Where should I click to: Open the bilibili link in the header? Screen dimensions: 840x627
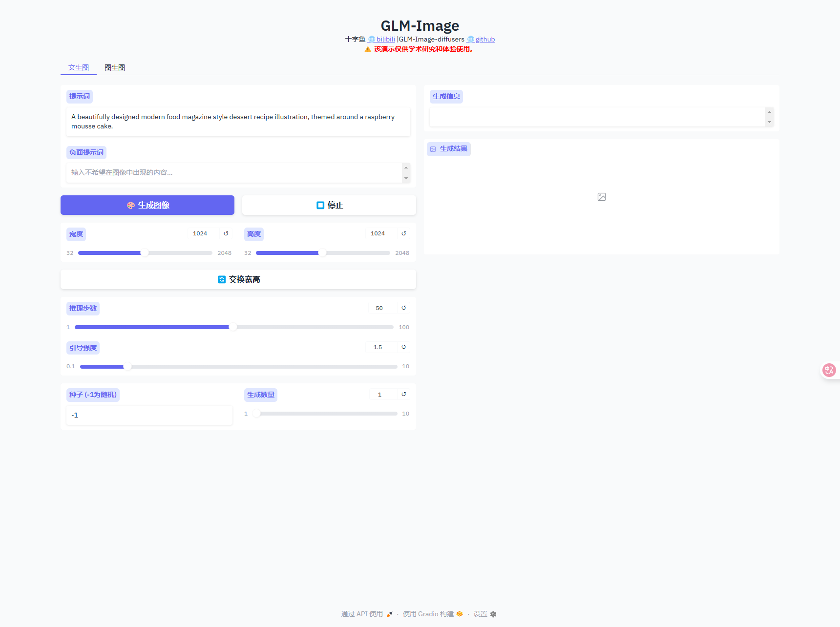(385, 39)
